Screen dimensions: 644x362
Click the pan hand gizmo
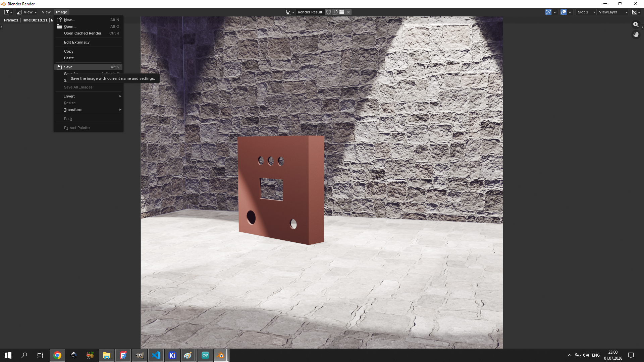tap(636, 35)
